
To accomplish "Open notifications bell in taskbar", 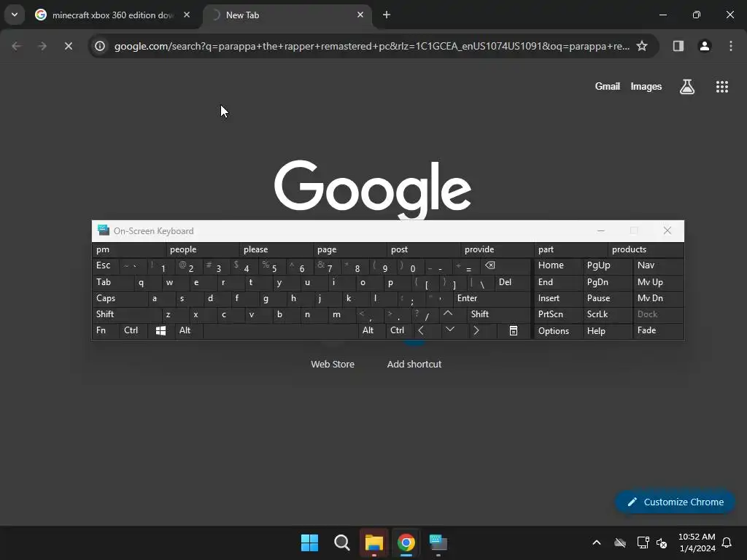I will click(x=727, y=542).
